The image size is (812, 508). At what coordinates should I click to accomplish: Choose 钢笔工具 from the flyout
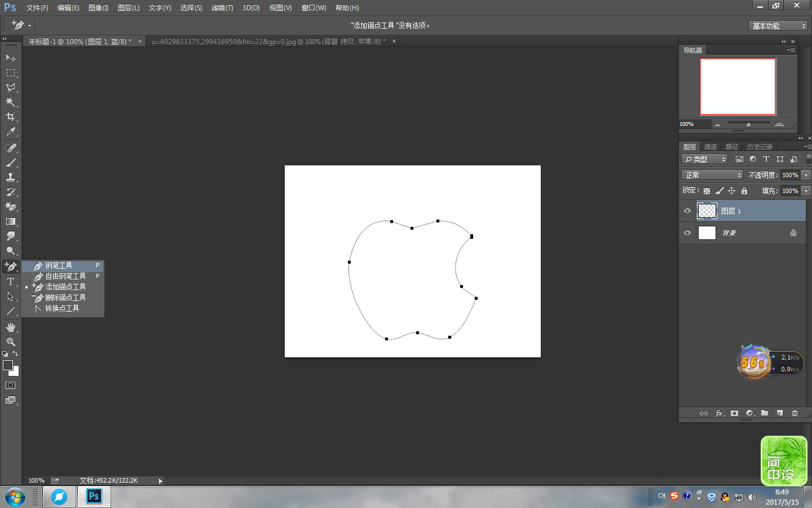click(63, 265)
